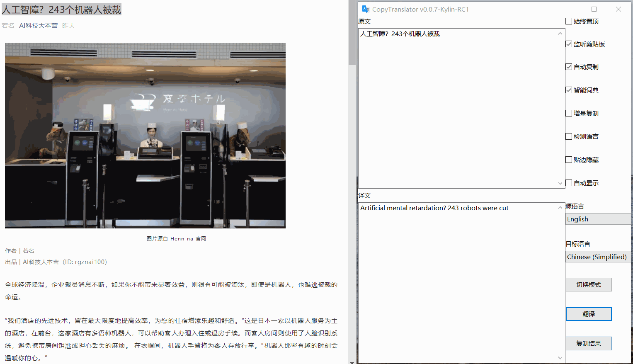633x364 pixels.
Task: Click the 源语言 label
Action: (x=575, y=206)
